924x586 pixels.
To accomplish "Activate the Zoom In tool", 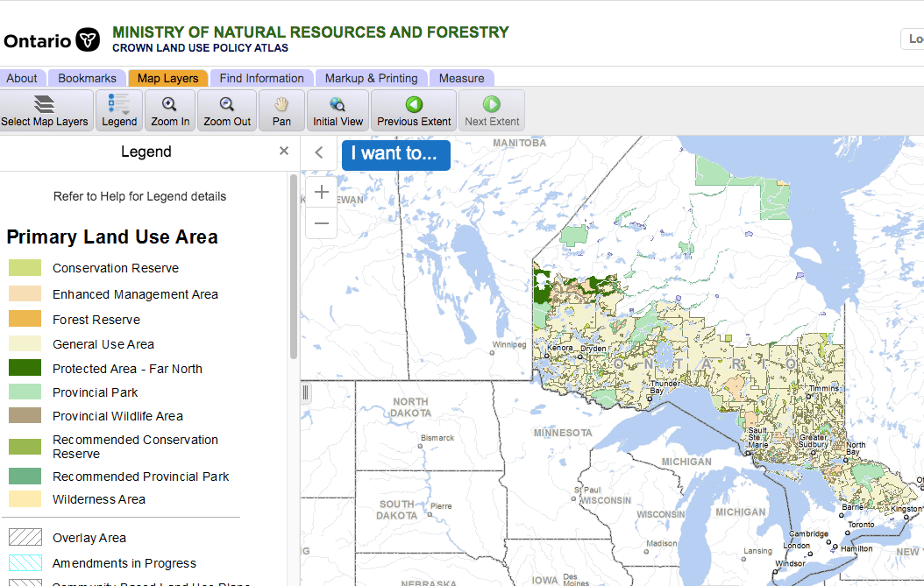I will [170, 110].
